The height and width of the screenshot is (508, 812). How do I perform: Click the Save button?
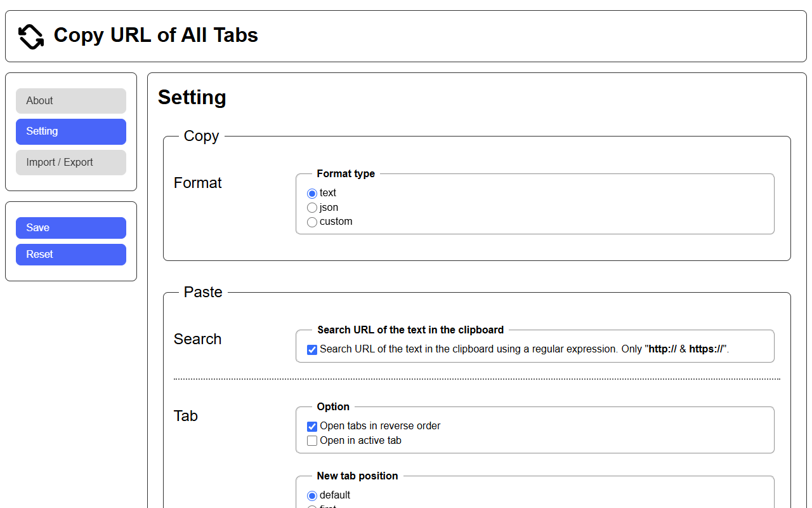(x=70, y=227)
